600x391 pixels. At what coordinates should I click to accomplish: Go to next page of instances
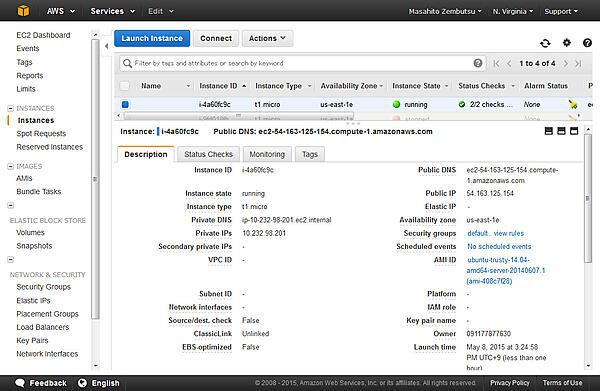[x=566, y=64]
